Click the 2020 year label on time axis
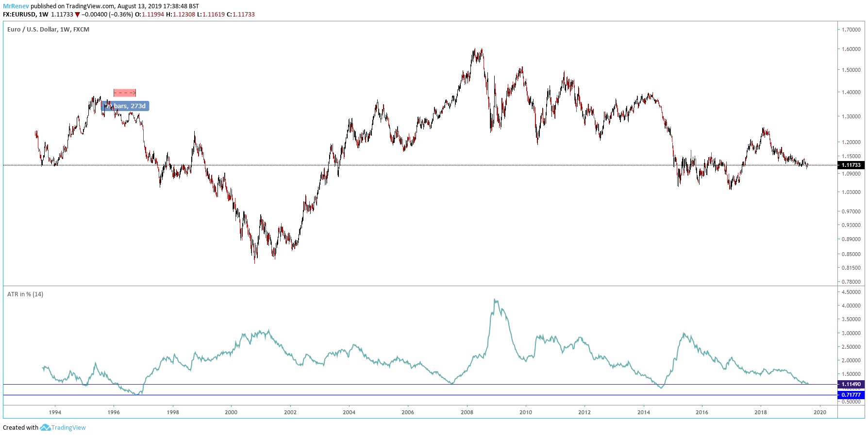The height and width of the screenshot is (436, 868). [x=820, y=412]
